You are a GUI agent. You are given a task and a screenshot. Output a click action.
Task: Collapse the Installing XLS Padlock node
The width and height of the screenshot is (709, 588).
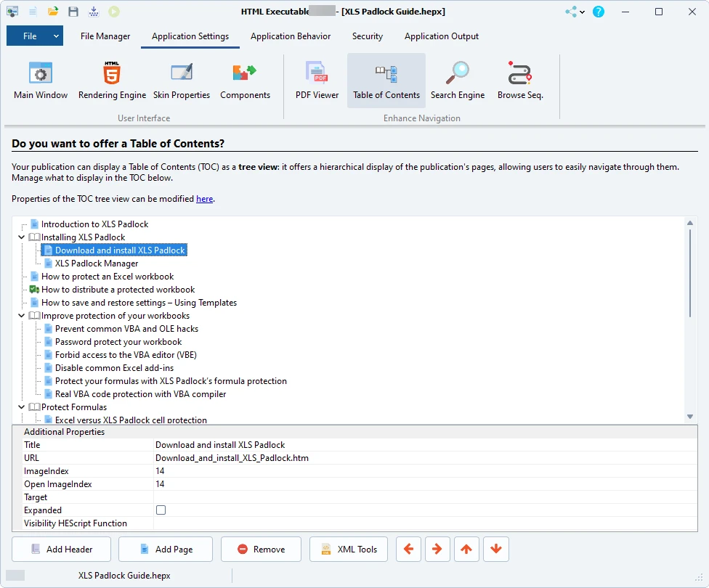click(x=21, y=237)
